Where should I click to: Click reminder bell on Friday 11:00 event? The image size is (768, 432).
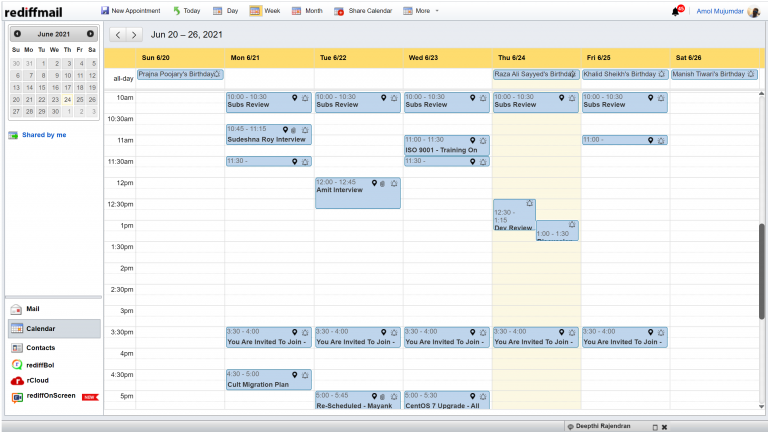tap(661, 141)
